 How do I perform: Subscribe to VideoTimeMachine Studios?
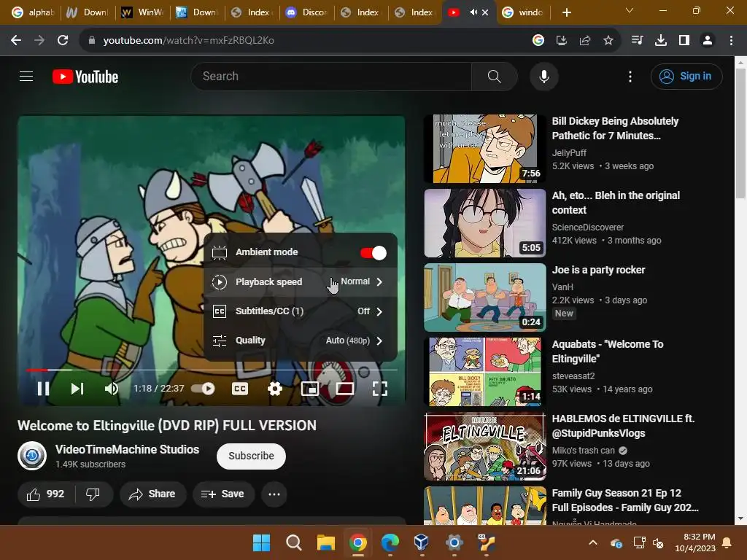[251, 456]
